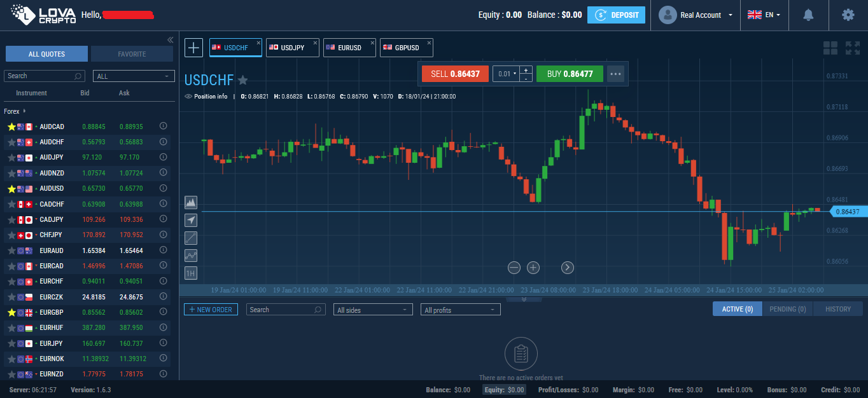Image resolution: width=868 pixels, height=398 pixels.
Task: Show info for AUDCAD instrument
Action: coord(163,127)
